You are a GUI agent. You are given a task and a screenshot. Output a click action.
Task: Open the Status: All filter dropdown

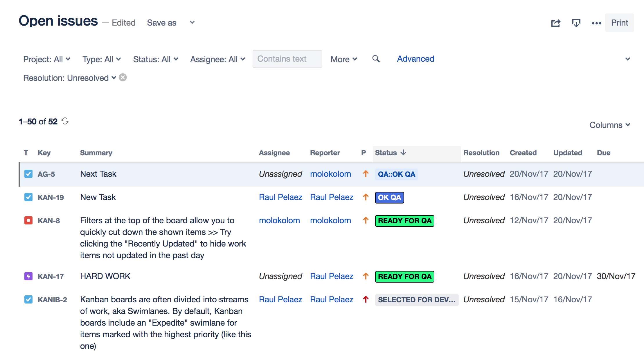point(156,59)
